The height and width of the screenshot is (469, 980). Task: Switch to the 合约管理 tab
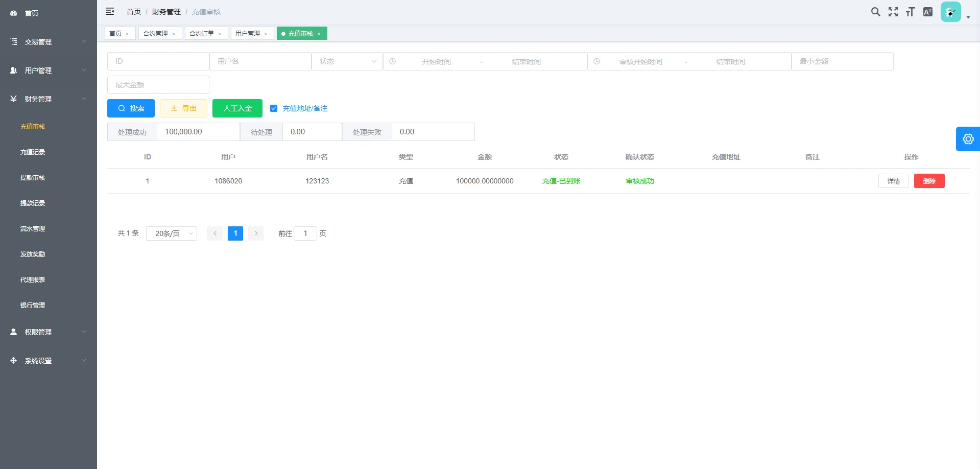tap(156, 33)
